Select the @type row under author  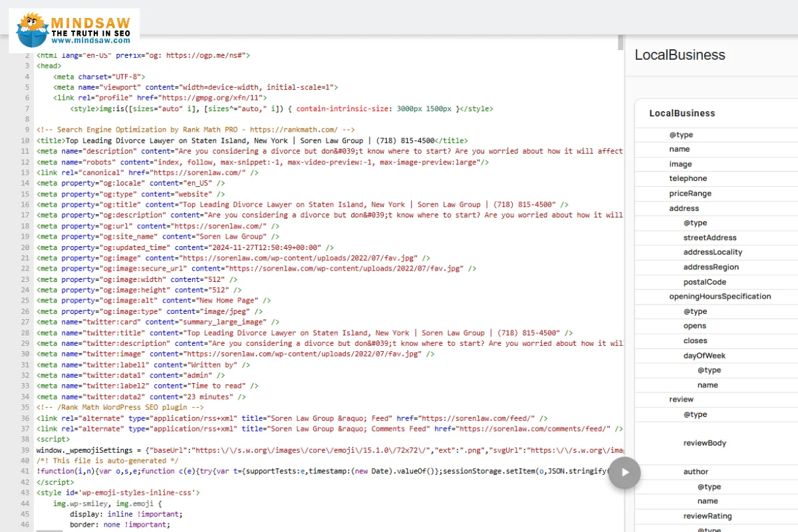tap(716, 487)
